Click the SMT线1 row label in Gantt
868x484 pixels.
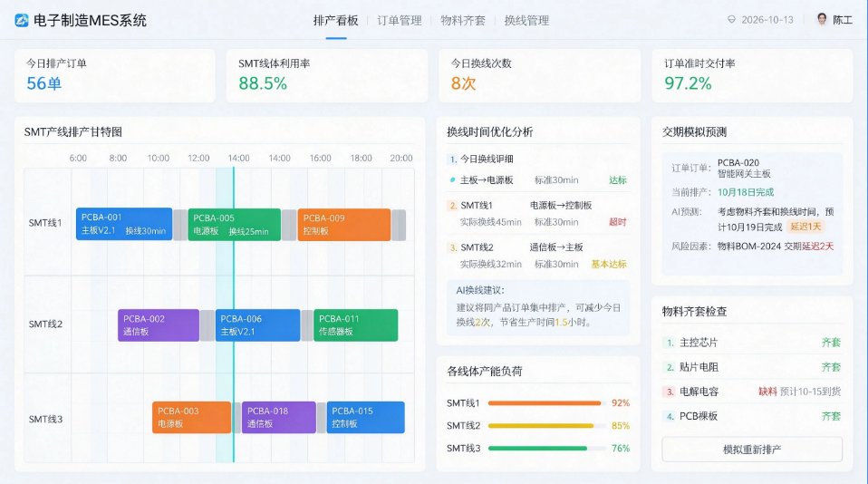pyautogui.click(x=45, y=223)
